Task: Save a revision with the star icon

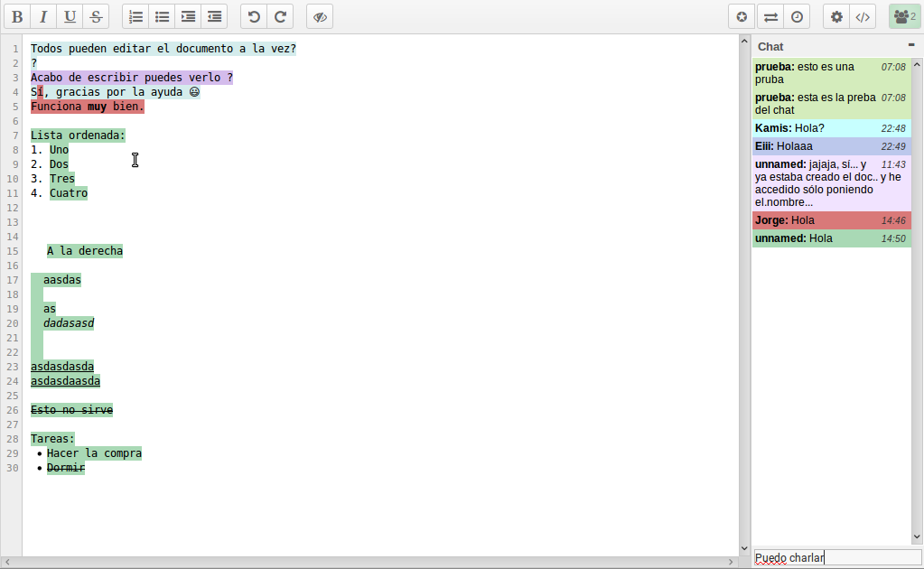Action: 742,16
